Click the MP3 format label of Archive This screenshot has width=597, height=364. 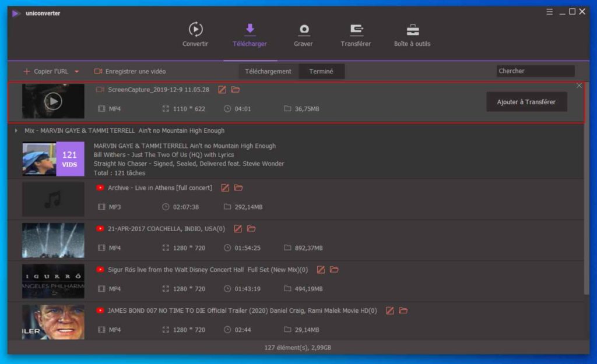pos(115,207)
